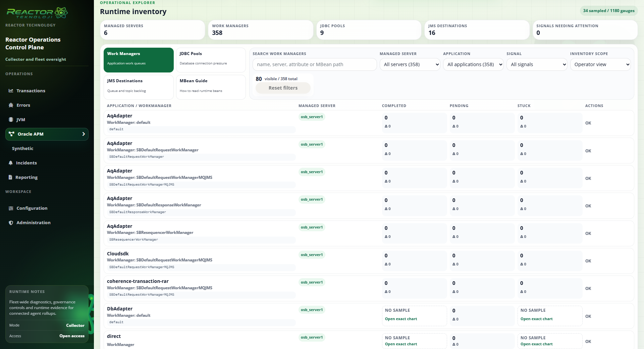Click the Stuck column header
Viewport: 644px width, 349px height.
tap(524, 106)
